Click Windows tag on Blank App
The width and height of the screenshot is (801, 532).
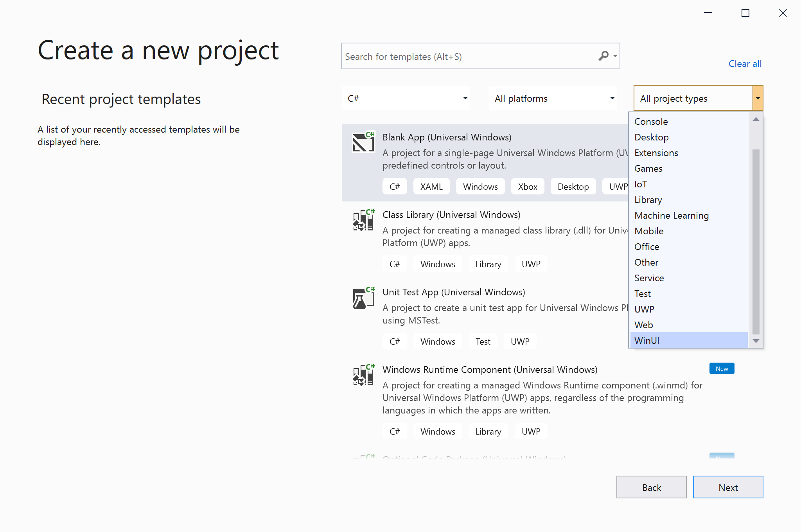tap(480, 187)
